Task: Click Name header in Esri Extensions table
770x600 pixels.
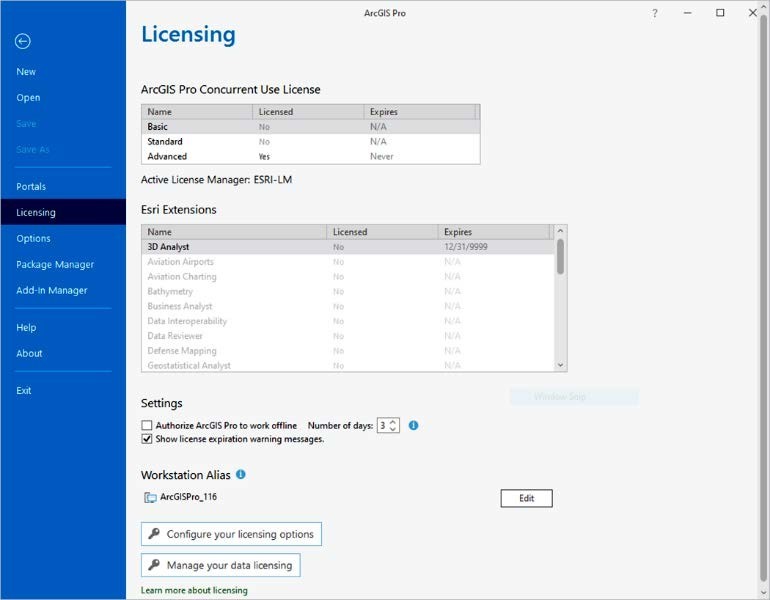Action: 234,232
